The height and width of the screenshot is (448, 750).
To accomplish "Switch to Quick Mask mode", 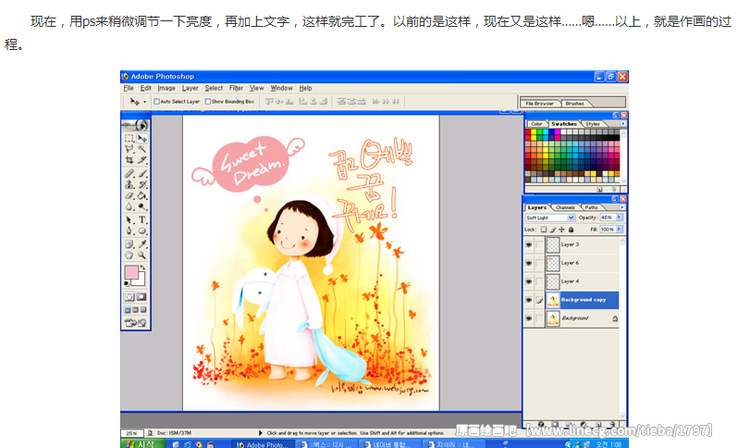I will click(x=142, y=296).
